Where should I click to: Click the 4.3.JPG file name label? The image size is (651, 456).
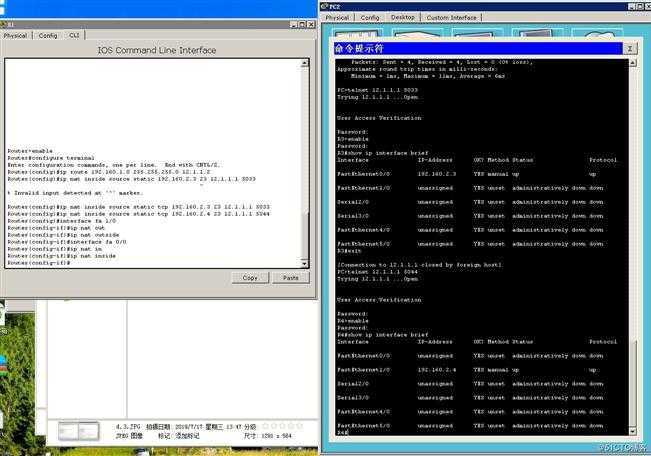tap(128, 427)
